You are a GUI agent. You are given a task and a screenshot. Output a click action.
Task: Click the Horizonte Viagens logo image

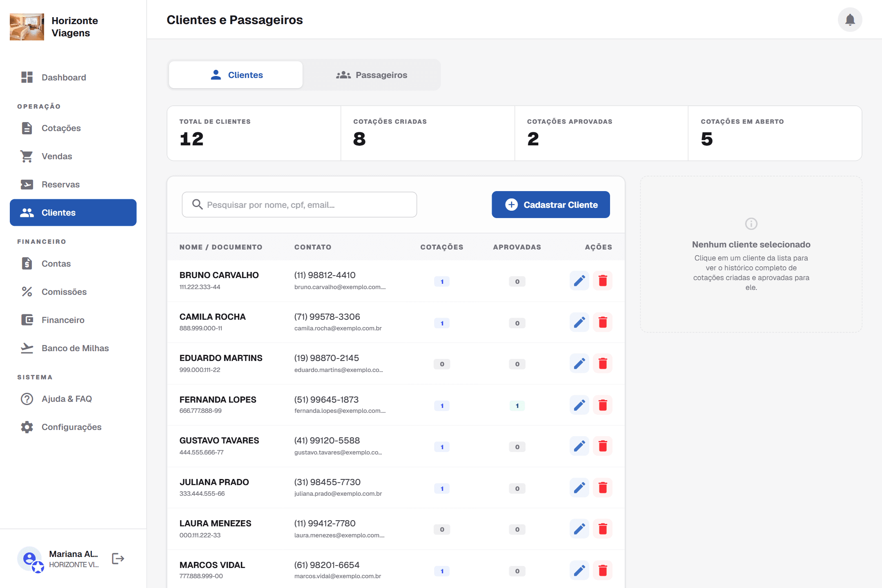(x=27, y=27)
